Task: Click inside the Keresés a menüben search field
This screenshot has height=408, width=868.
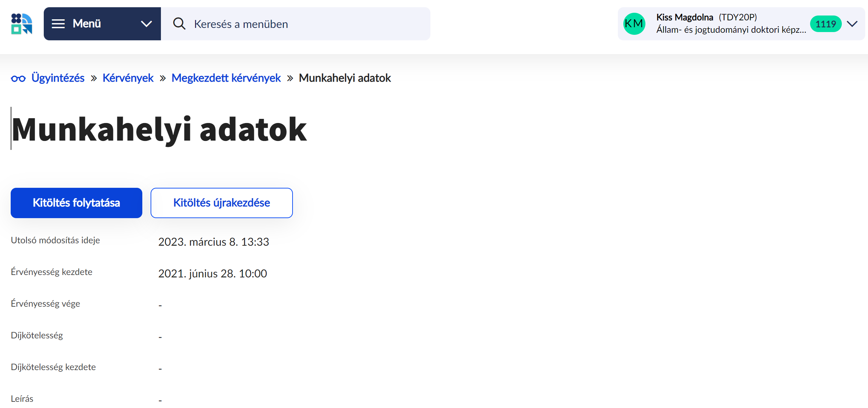Action: [x=296, y=23]
